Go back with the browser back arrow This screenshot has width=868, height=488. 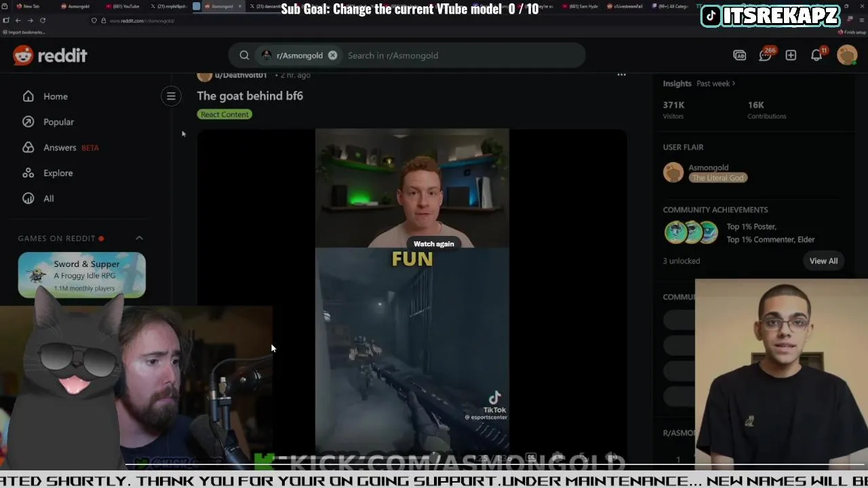tap(18, 20)
